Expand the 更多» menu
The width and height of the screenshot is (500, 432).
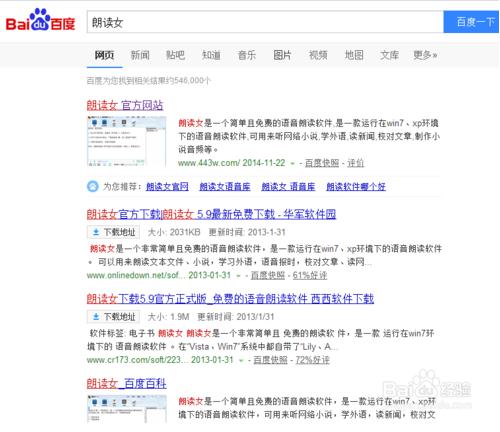(x=425, y=55)
